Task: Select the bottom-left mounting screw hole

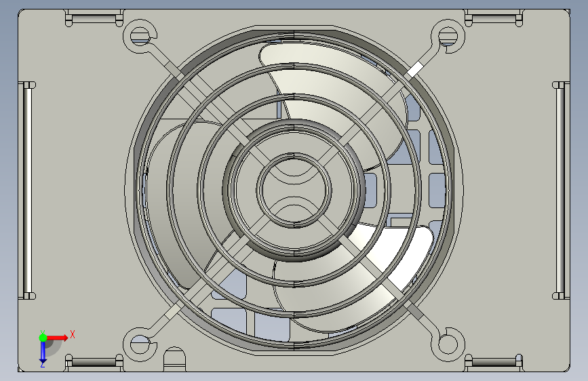Action: [140, 344]
